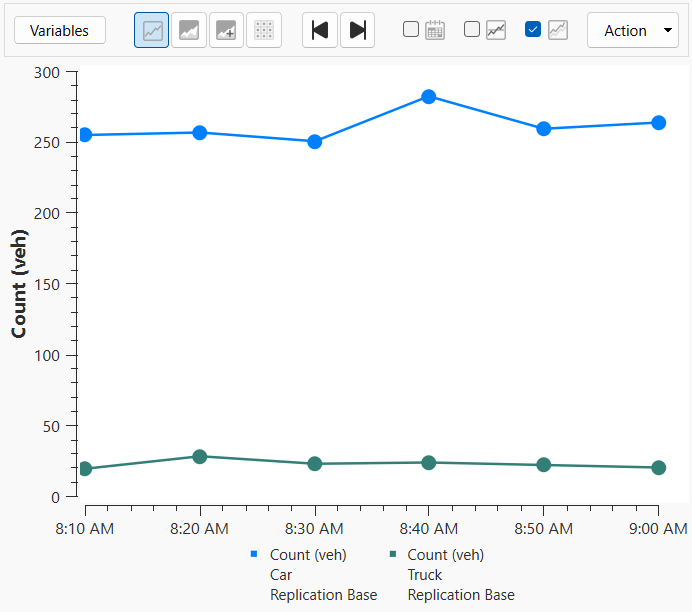Jump to the previous interval arrow

click(x=320, y=30)
